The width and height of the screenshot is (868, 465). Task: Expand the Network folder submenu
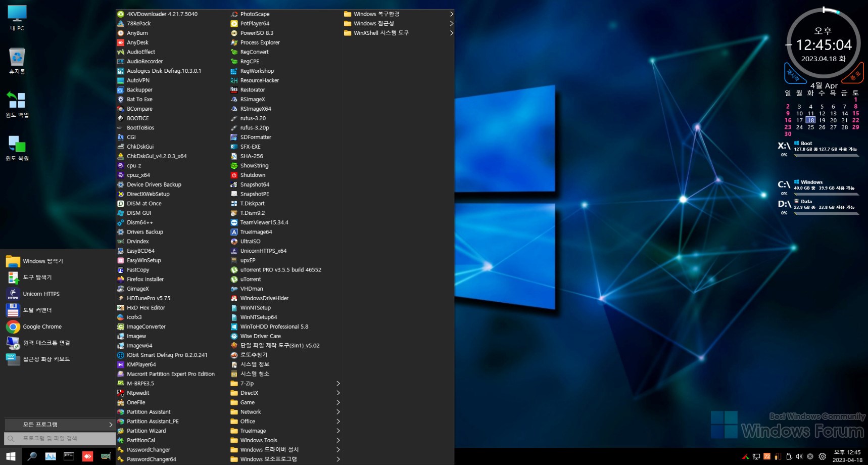tap(285, 412)
